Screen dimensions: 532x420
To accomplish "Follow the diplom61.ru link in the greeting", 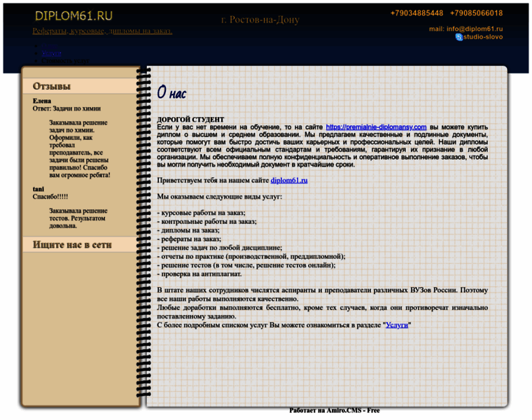I will point(289,180).
